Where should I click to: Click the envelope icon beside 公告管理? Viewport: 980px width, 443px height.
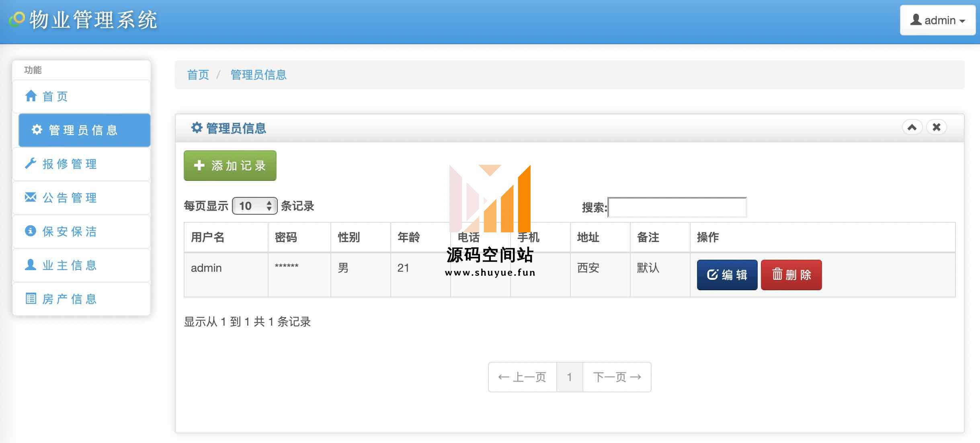31,197
